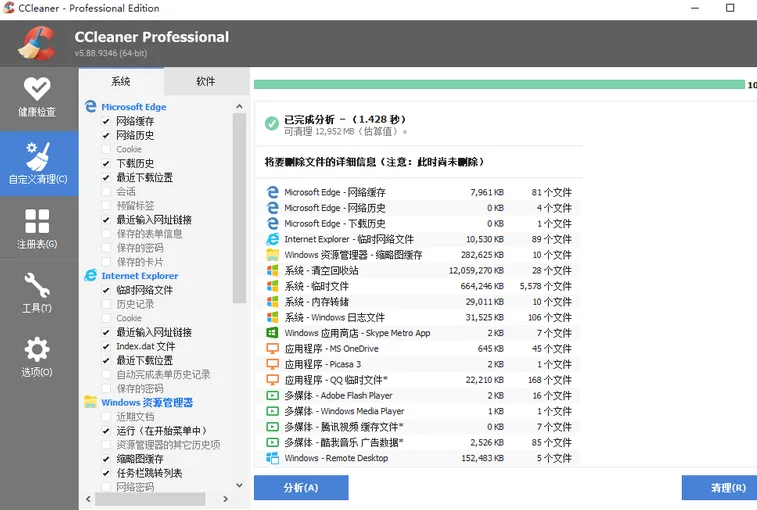
Task: Select the Microsoft Edge group heading
Action: coord(134,107)
